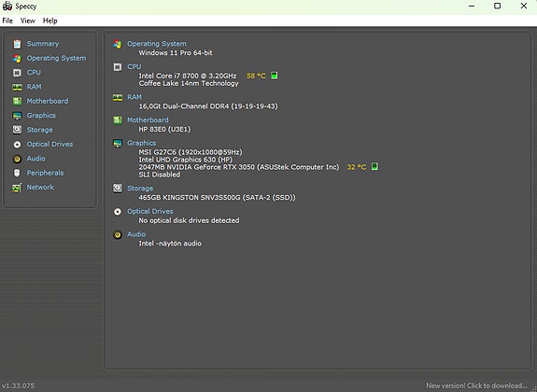Click the Summary clipboard icon in sidebar

(17, 44)
